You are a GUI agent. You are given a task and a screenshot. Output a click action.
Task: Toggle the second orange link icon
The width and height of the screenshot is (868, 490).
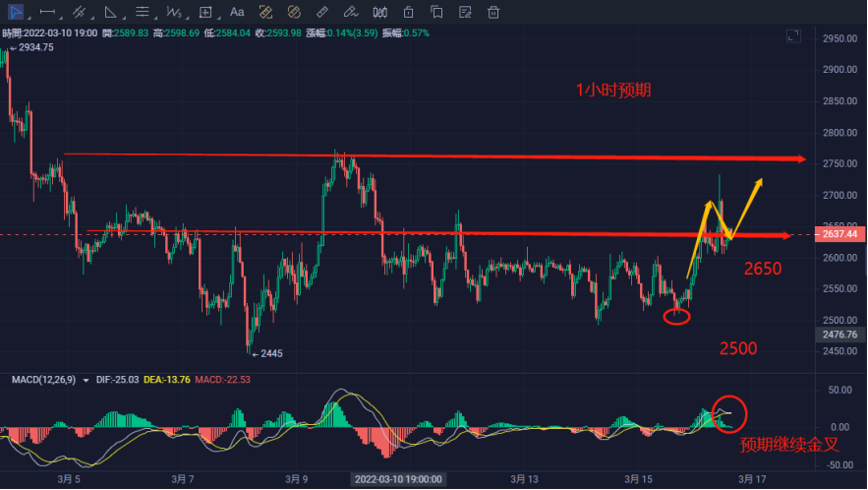293,12
